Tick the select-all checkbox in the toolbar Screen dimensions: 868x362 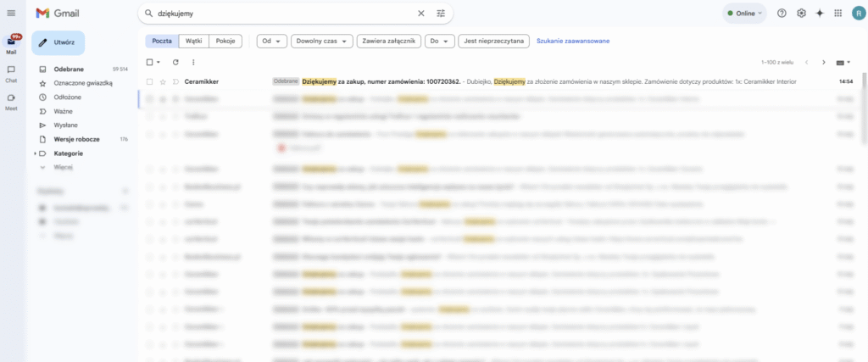149,63
